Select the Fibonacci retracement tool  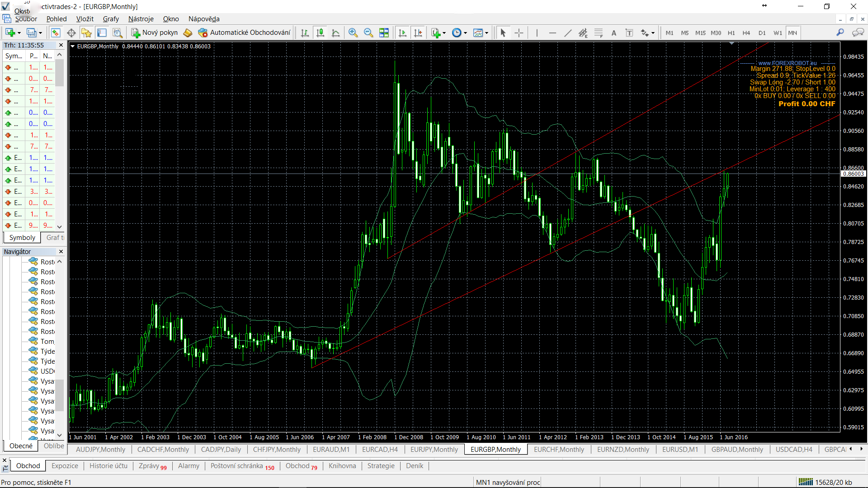[x=599, y=33]
